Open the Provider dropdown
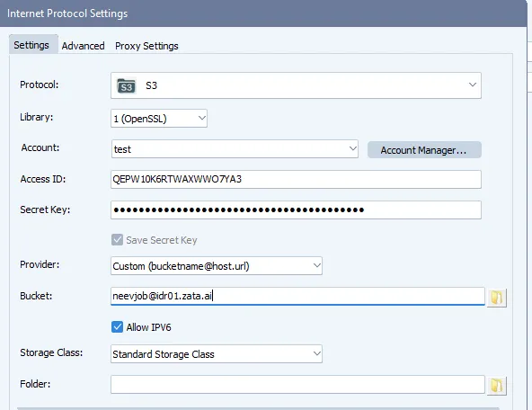532x410 pixels. (x=217, y=266)
